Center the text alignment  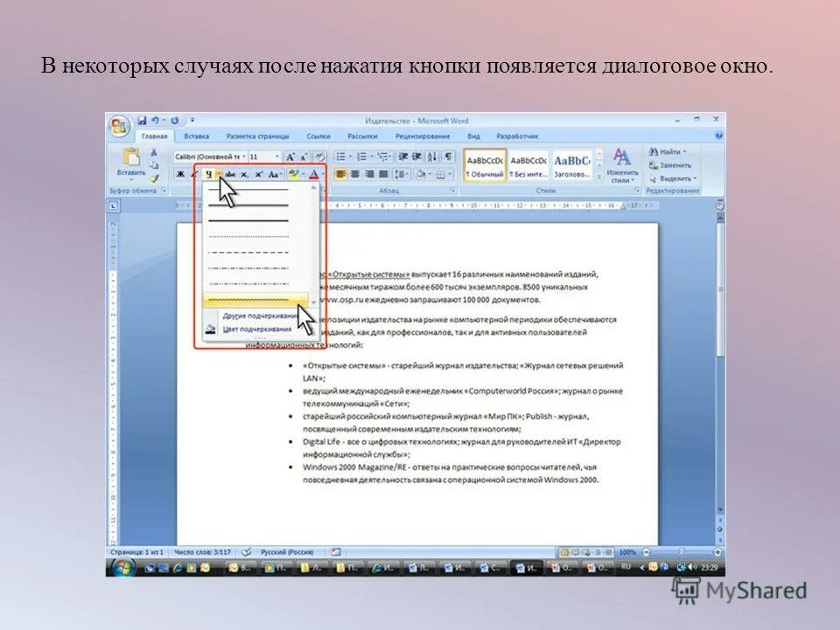pyautogui.click(x=354, y=174)
